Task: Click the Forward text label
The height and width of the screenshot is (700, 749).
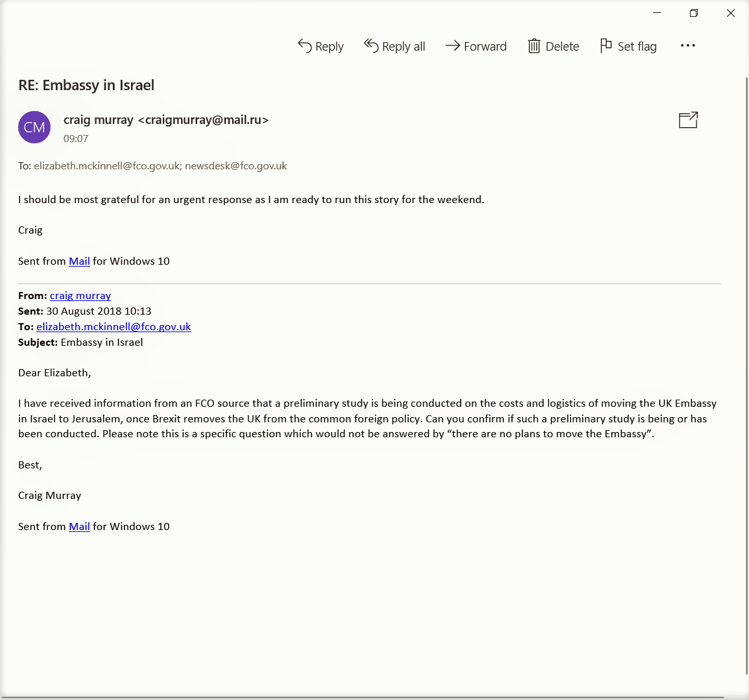Action: point(485,46)
